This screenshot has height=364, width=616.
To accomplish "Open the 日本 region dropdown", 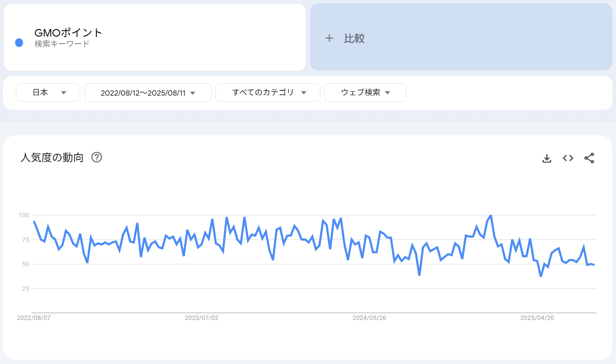I will point(48,93).
